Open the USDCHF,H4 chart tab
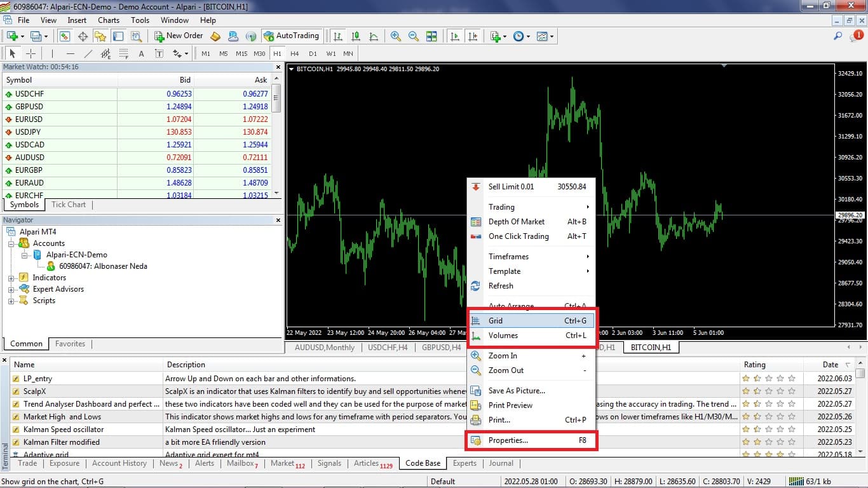This screenshot has height=488, width=868. pyautogui.click(x=388, y=348)
